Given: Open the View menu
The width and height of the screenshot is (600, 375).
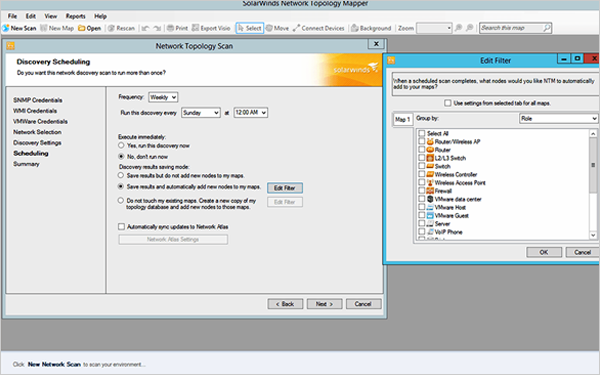Looking at the screenshot, I should [51, 16].
